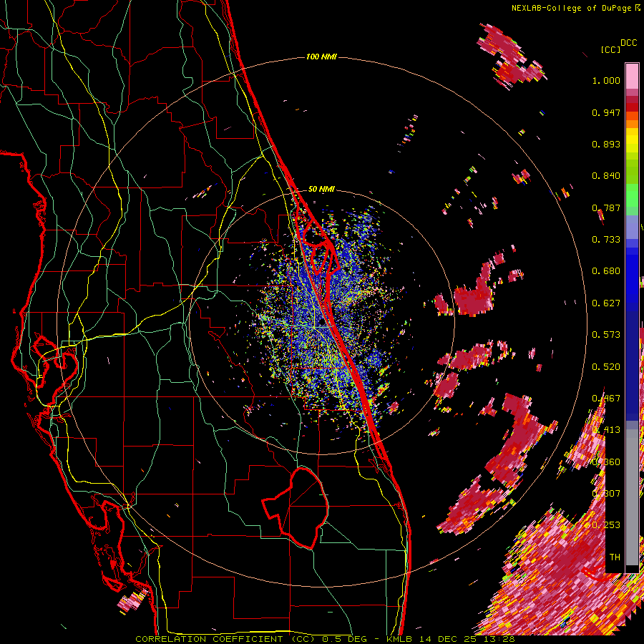
Task: Pick the grey segment of the color bar
Action: [632, 497]
